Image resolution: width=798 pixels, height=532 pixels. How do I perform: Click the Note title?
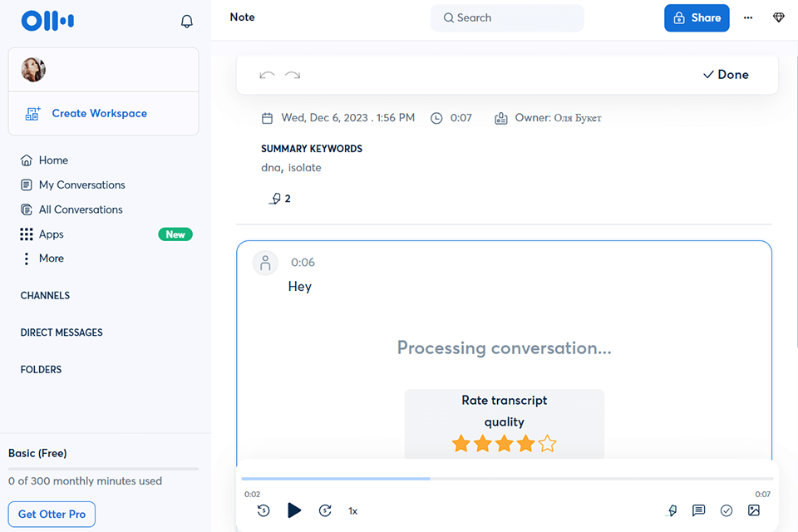pos(242,17)
